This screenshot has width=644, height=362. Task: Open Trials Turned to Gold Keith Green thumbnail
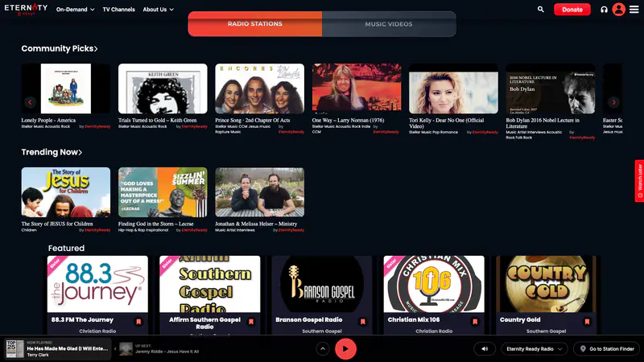[x=163, y=88]
